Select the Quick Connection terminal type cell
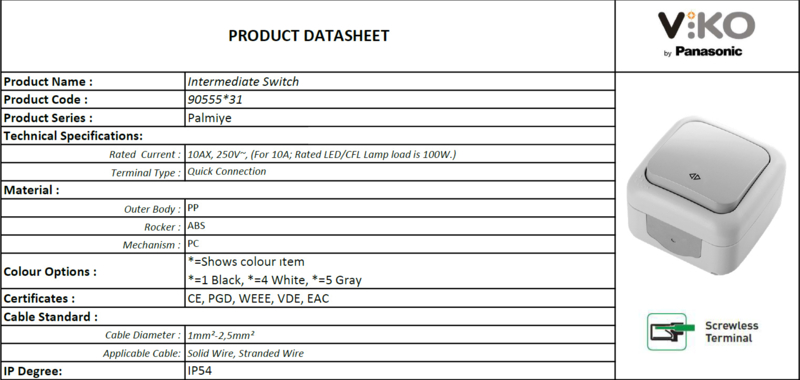The image size is (800, 380). coord(400,172)
